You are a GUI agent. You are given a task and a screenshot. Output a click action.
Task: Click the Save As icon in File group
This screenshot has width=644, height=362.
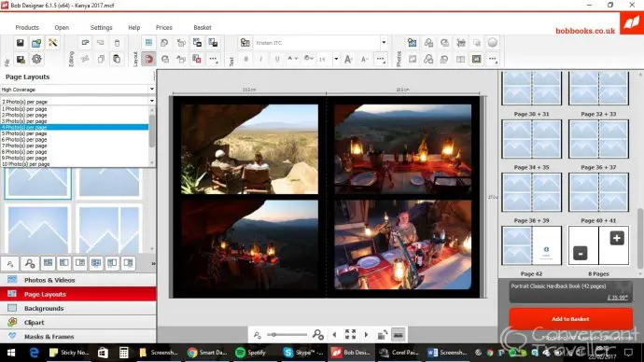point(21,59)
